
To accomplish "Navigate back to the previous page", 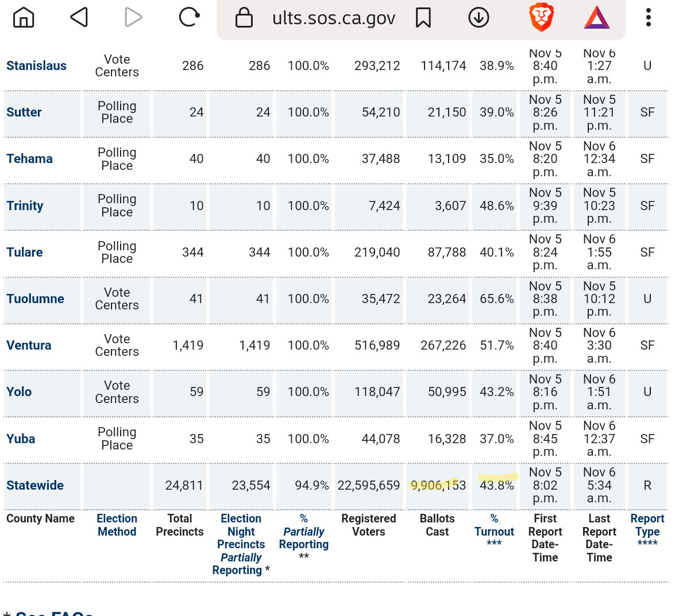I will 79,18.
